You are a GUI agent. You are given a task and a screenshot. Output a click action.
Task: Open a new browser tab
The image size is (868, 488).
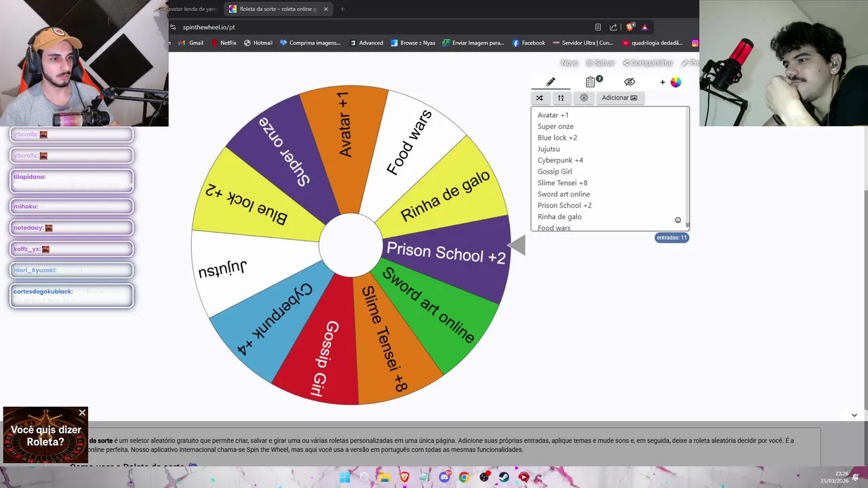coord(342,9)
